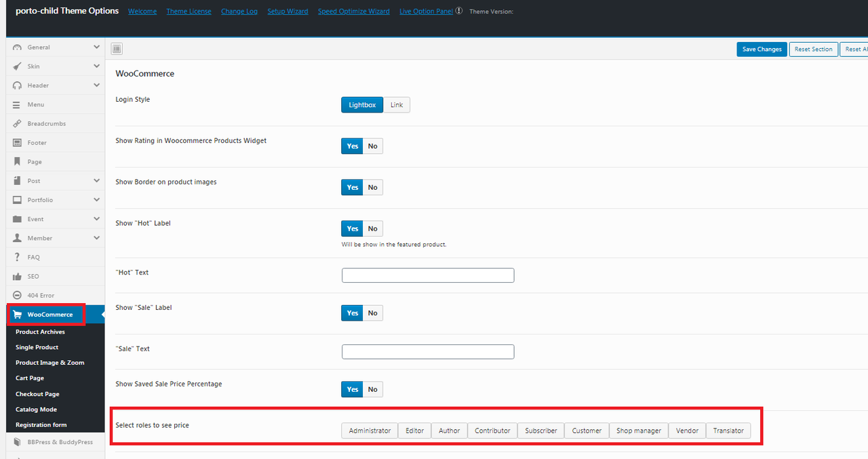The height and width of the screenshot is (459, 868).
Task: Click the SEO thumbs-up icon
Action: [x=17, y=276]
